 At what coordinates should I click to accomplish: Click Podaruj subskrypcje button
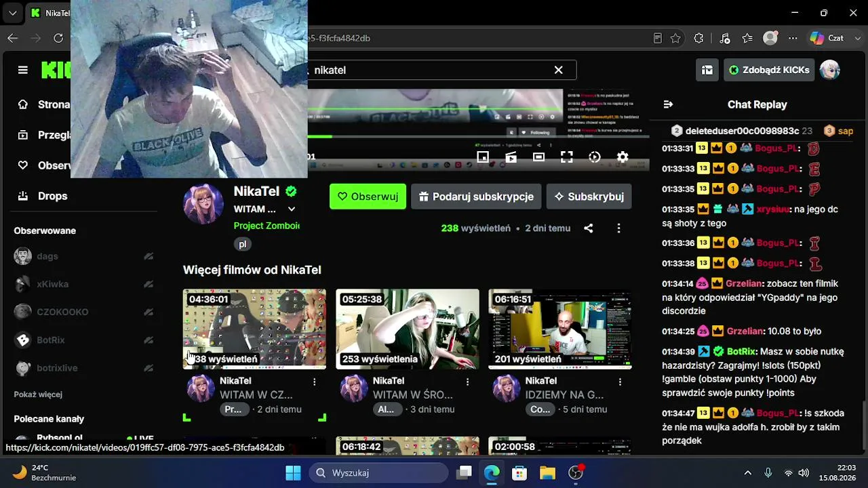tap(476, 197)
